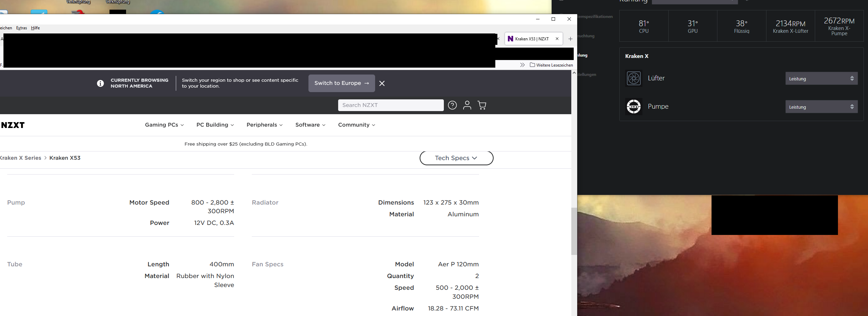Open a new browser tab with the plus icon
The image size is (868, 316).
coord(570,39)
